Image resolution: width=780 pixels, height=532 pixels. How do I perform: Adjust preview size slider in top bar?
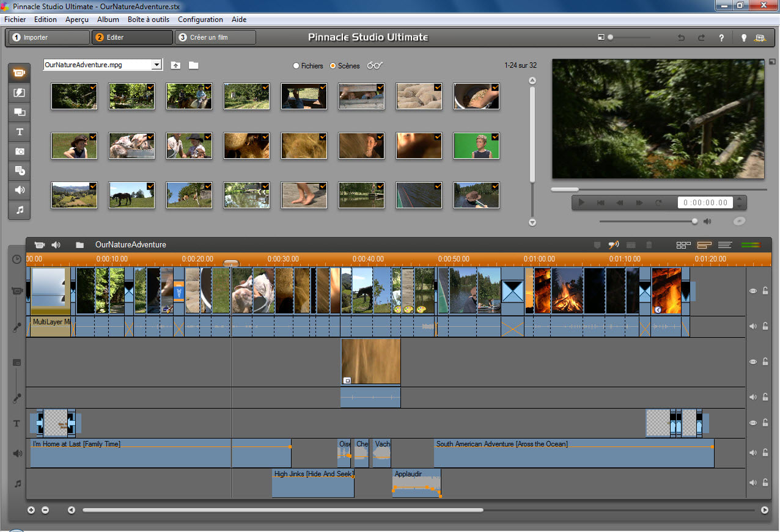tap(628, 37)
